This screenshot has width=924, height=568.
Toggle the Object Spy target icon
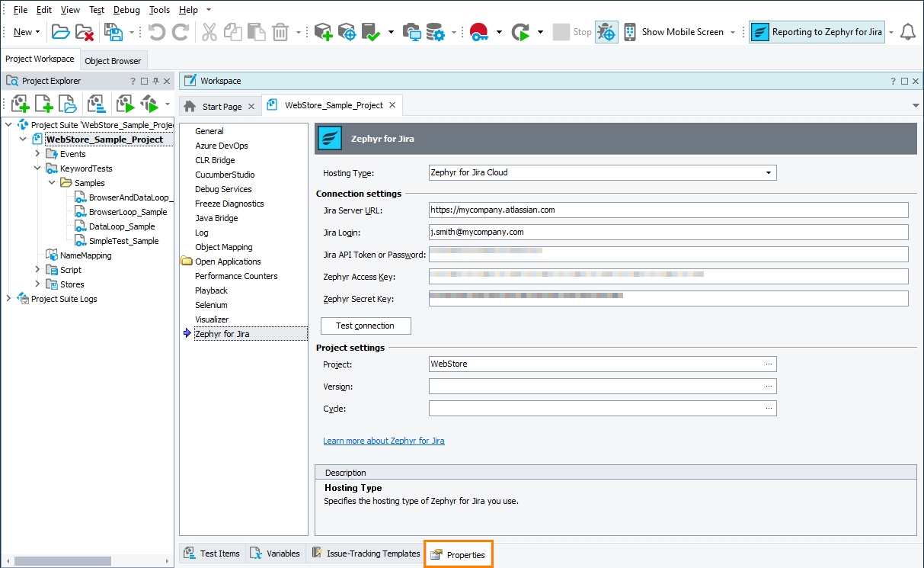606,32
